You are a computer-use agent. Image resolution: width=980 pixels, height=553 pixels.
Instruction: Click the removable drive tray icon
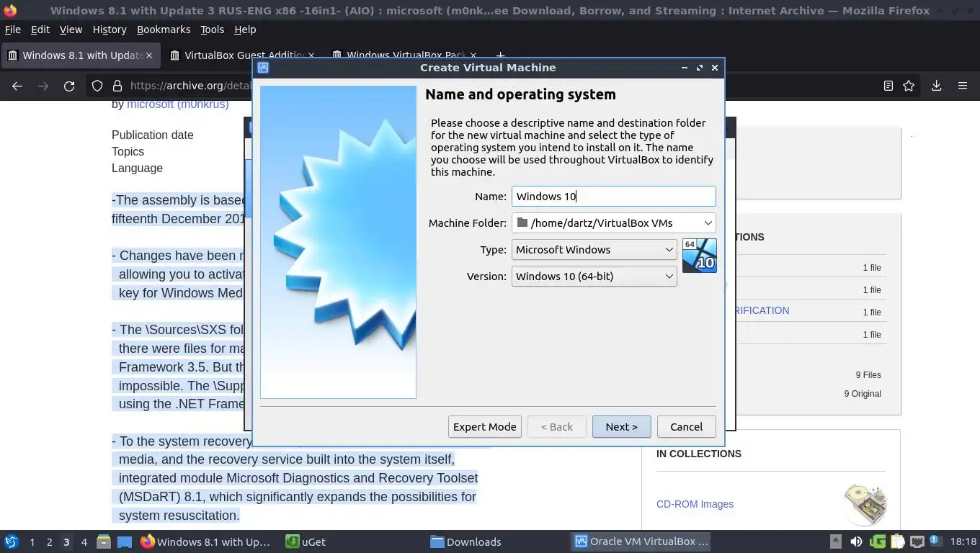(836, 541)
